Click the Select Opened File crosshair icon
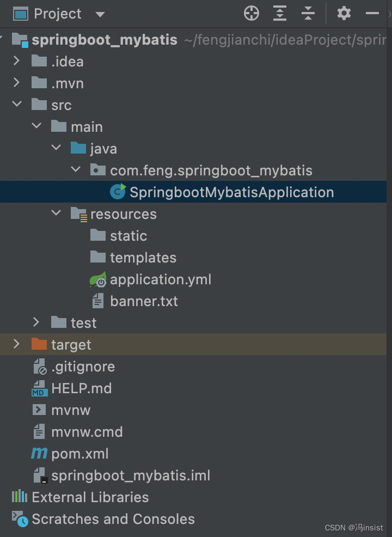The width and height of the screenshot is (392, 537). point(251,13)
